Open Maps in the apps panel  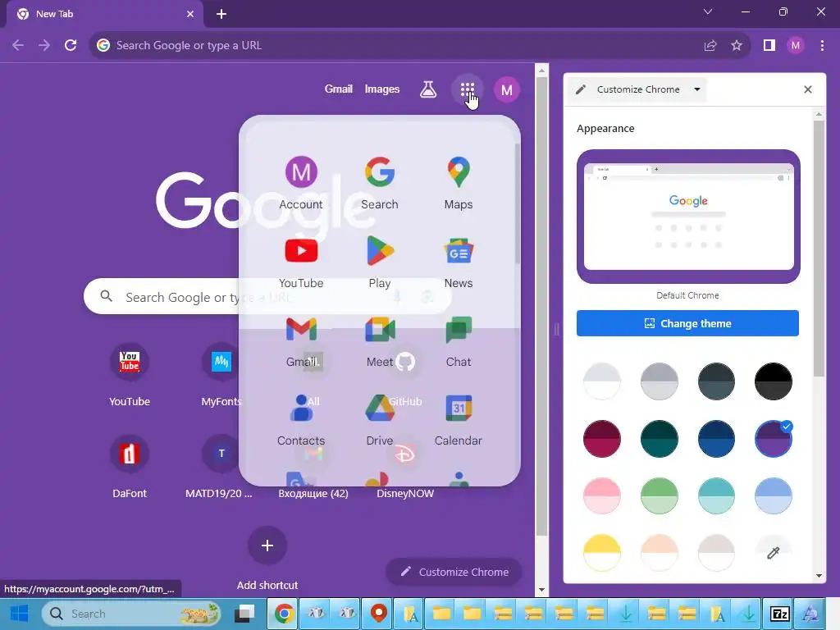click(x=459, y=183)
